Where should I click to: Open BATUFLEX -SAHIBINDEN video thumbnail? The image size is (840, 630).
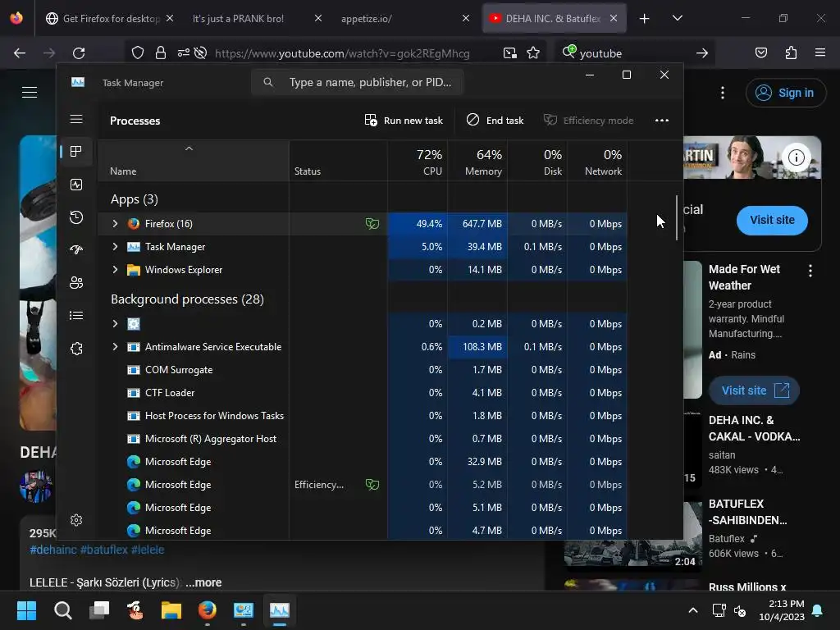click(632, 536)
